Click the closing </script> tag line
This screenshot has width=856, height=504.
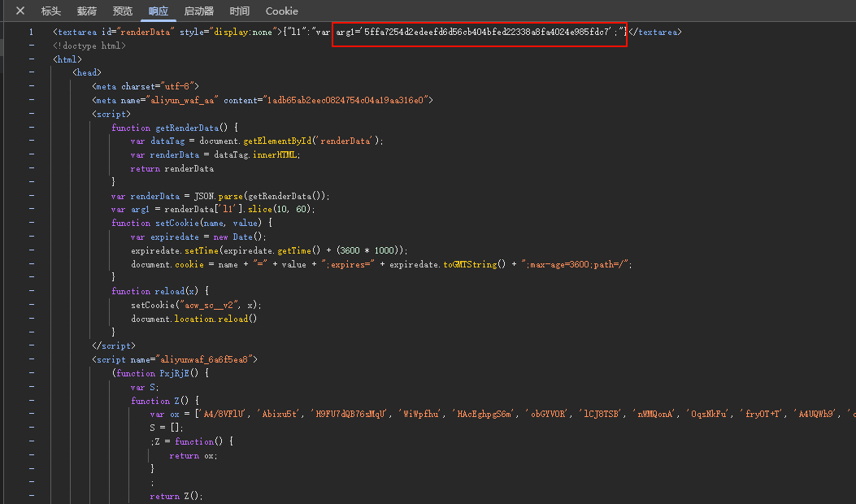[x=114, y=345]
